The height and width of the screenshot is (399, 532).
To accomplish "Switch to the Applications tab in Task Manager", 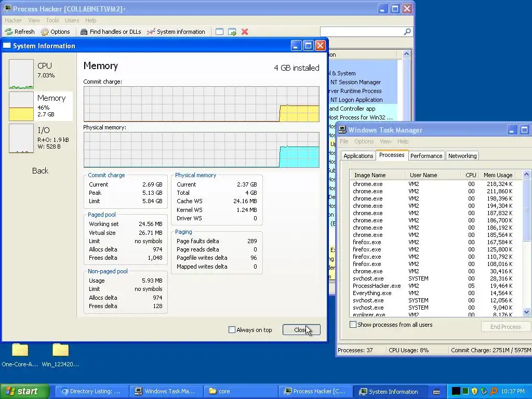I will tap(358, 156).
